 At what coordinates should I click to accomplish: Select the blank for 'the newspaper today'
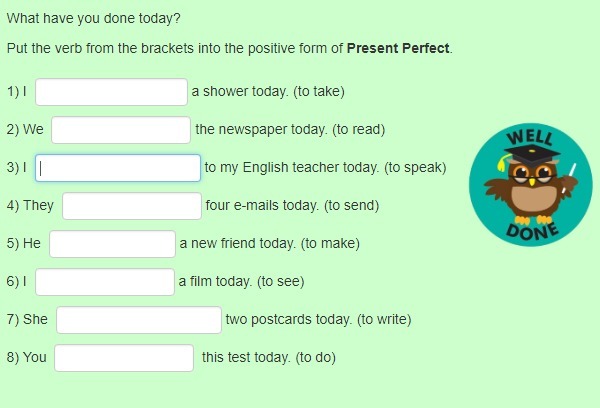tap(121, 130)
